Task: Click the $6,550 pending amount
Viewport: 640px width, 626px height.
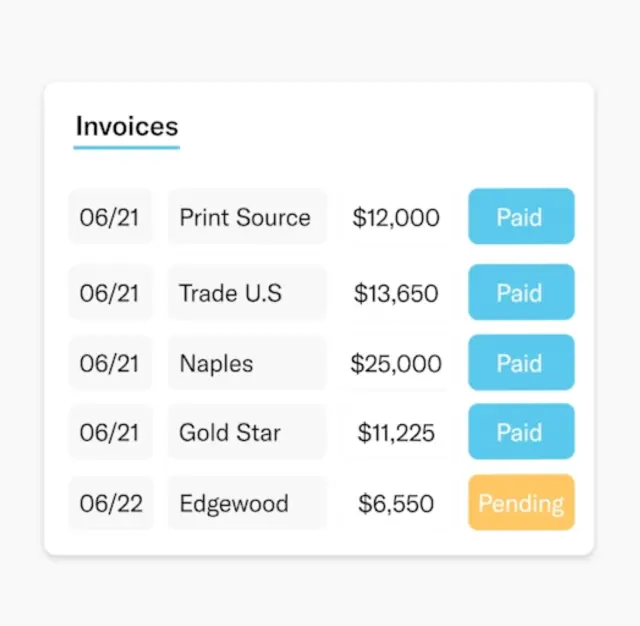Action: [396, 503]
